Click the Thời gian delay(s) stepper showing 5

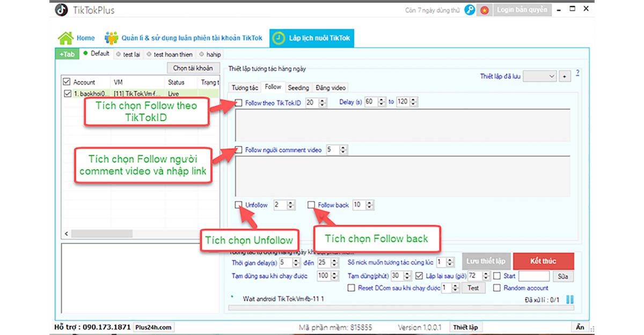[290, 263]
